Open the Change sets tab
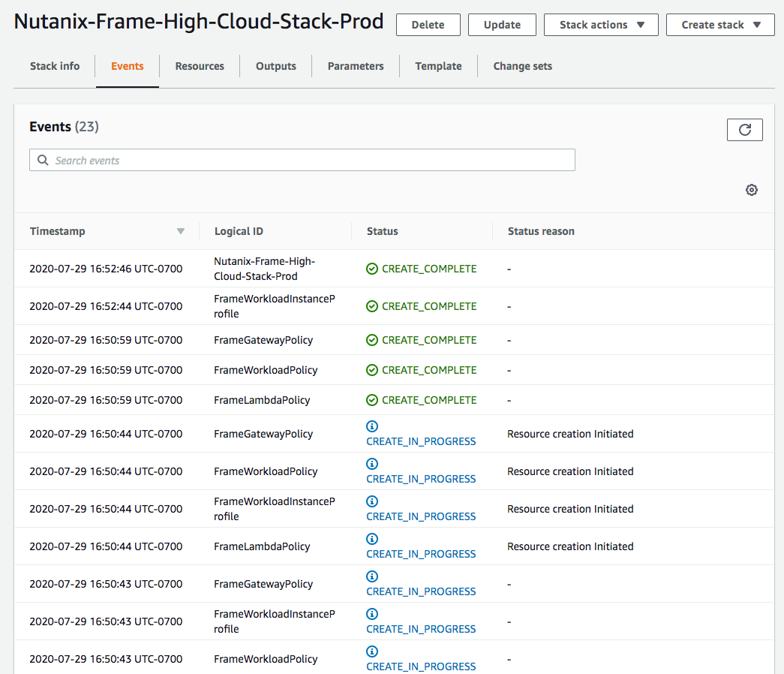Viewport: 784px width, 674px height. (522, 66)
